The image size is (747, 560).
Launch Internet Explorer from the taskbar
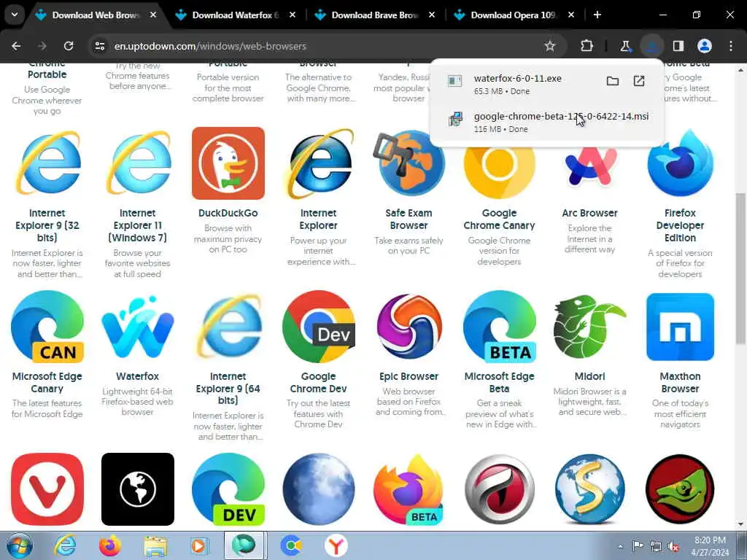(65, 545)
